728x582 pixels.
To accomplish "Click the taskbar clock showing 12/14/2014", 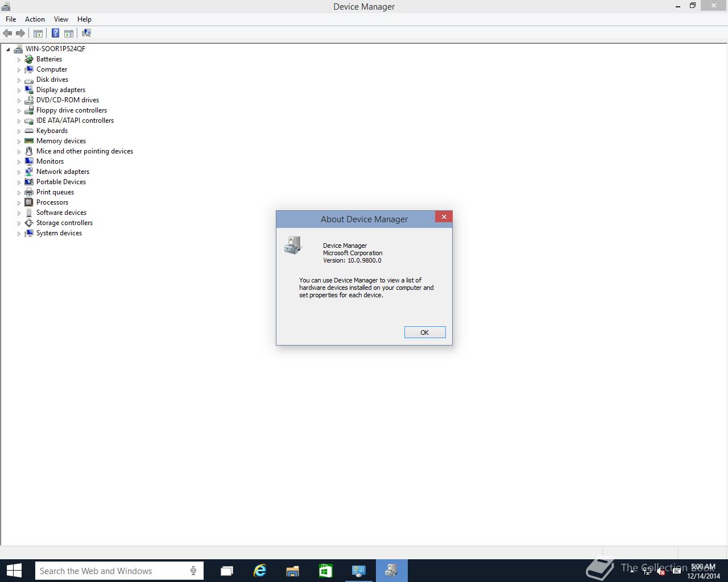I will pos(704,571).
